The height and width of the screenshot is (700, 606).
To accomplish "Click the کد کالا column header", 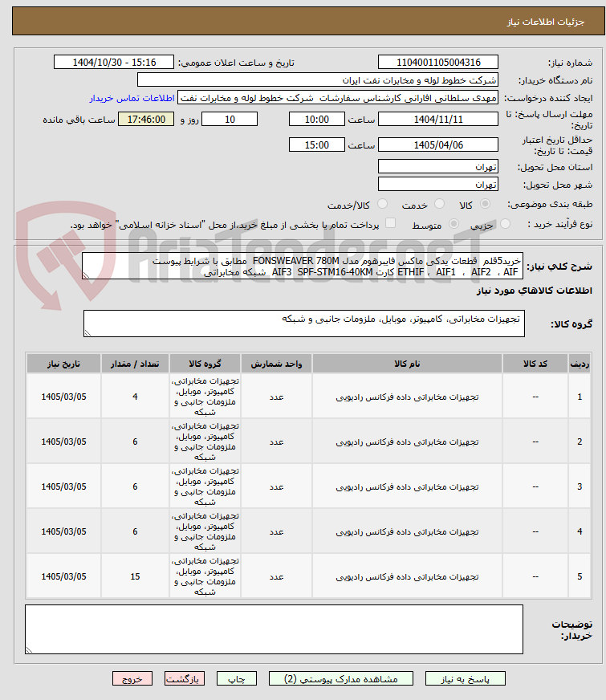I will point(535,364).
